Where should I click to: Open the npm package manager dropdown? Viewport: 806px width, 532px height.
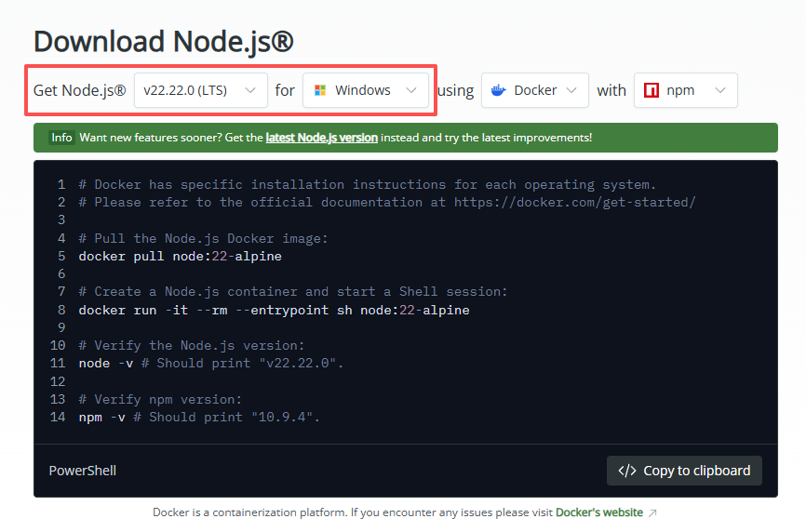tap(685, 90)
